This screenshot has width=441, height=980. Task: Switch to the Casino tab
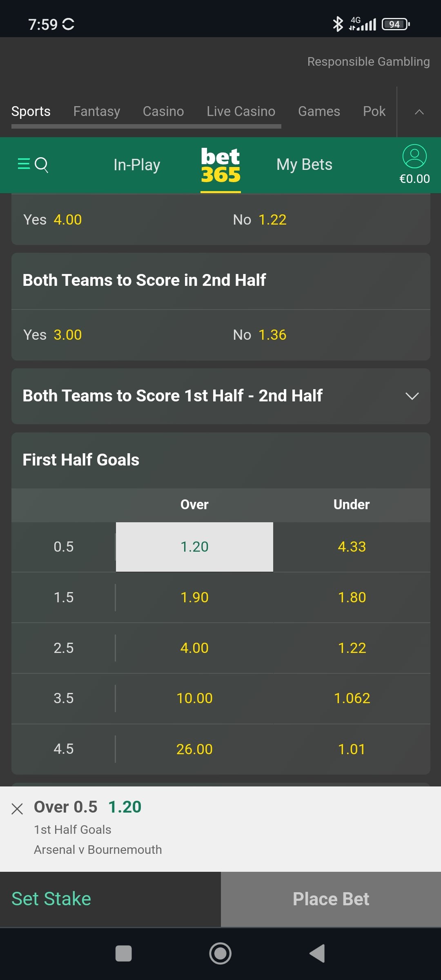(x=163, y=111)
